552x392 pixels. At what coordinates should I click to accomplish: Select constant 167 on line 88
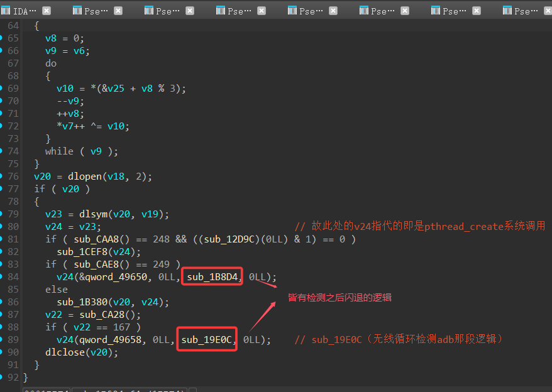pos(121,327)
